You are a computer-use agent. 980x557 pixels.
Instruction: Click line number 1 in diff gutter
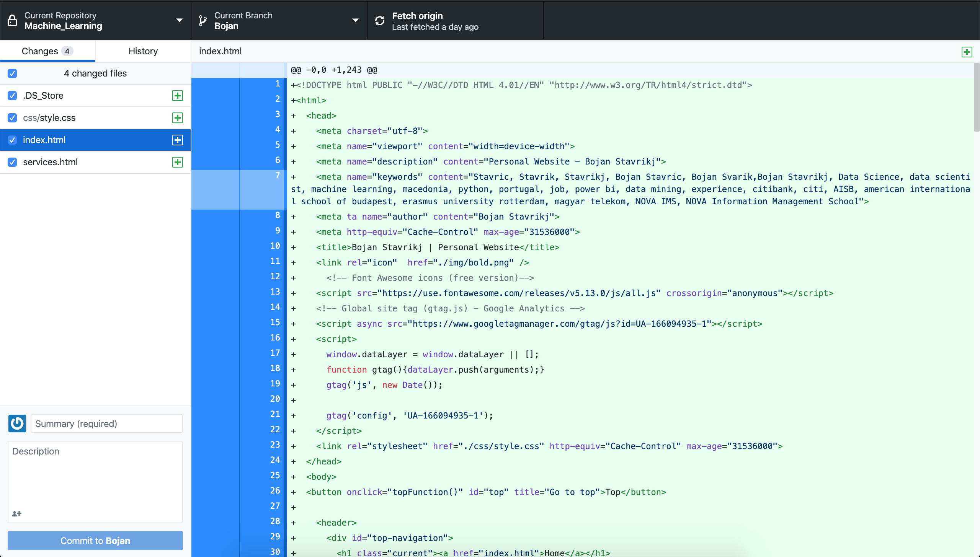coord(278,84)
